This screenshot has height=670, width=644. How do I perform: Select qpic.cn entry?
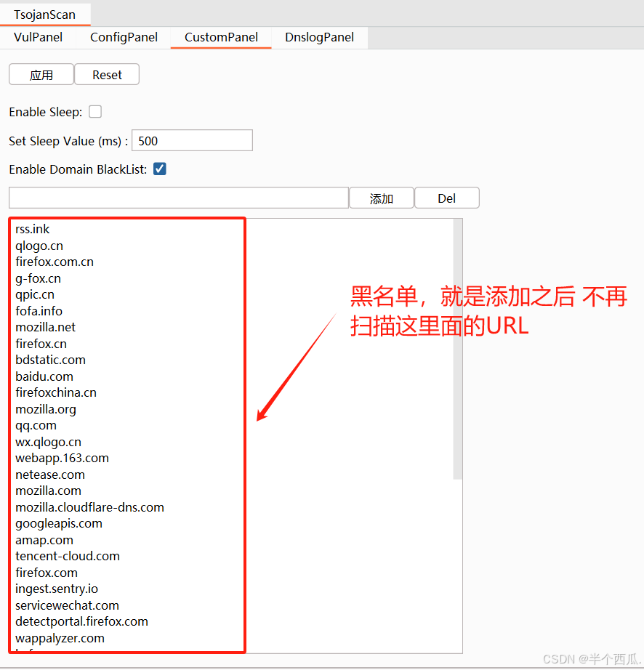click(35, 294)
